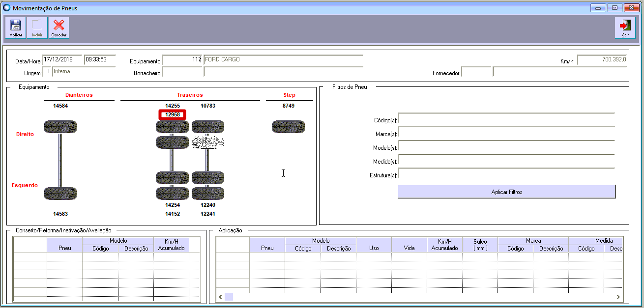The width and height of the screenshot is (644, 308).
Task: Click the highlighted tire label 12958
Action: (x=173, y=115)
